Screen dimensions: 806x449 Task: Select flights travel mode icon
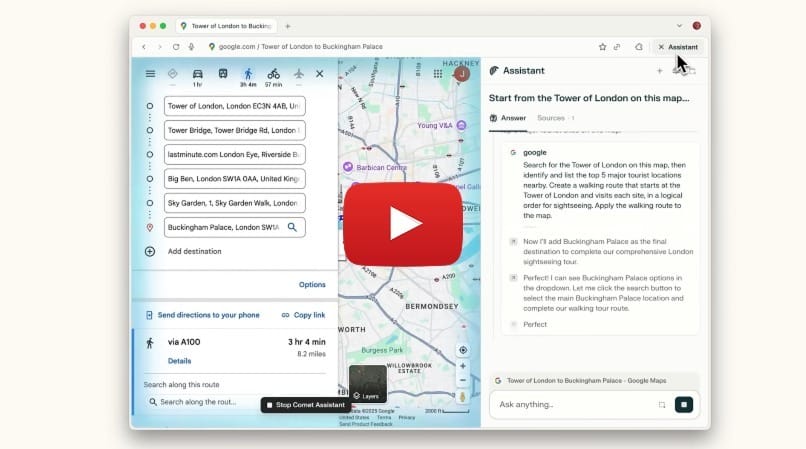299,74
